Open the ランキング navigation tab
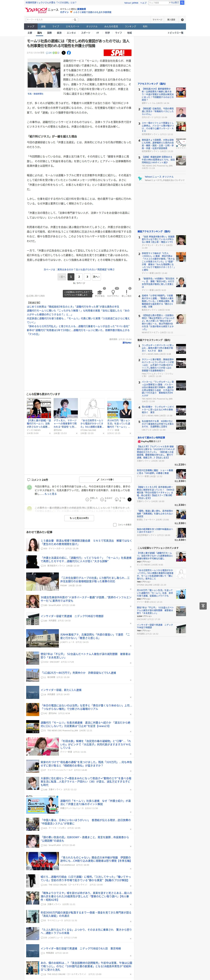Image resolution: width=210 pixels, height=980 pixels. [x=130, y=27]
